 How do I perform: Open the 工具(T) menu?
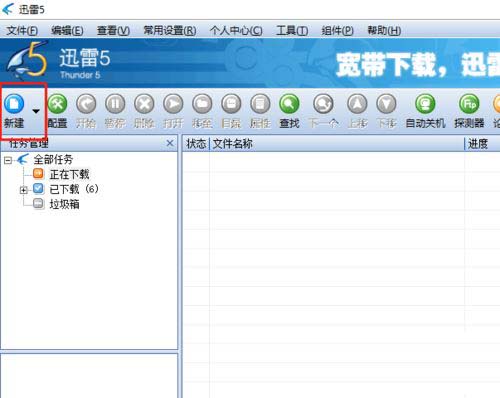tap(292, 31)
